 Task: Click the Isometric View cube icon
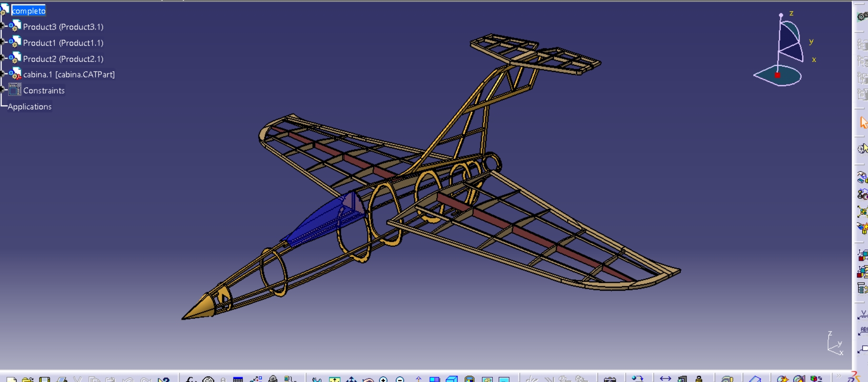[451, 380]
